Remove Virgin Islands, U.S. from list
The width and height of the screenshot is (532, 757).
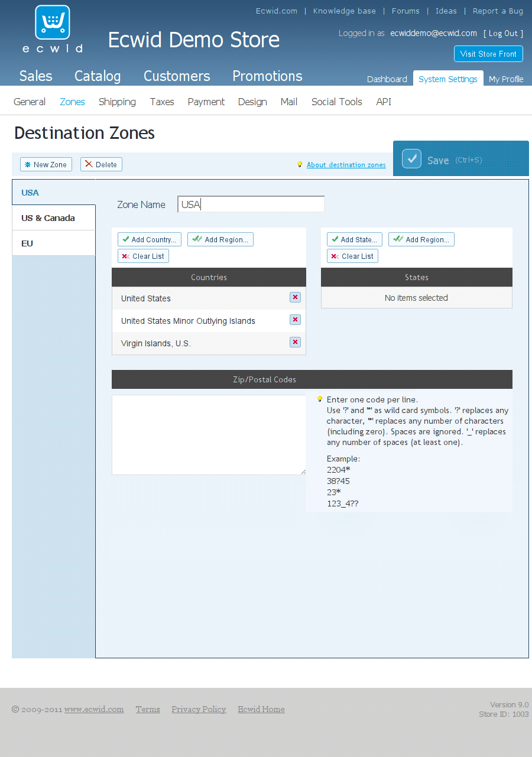(x=295, y=342)
